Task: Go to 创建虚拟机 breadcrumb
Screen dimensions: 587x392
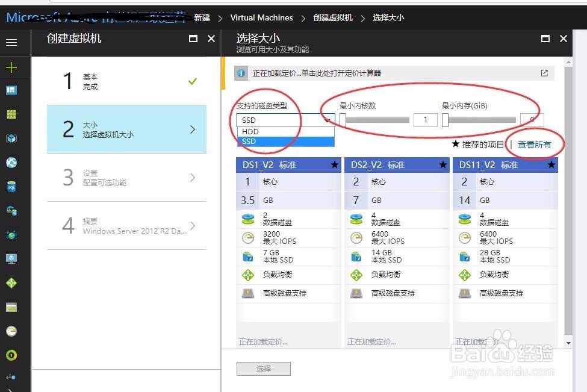Action: click(333, 17)
